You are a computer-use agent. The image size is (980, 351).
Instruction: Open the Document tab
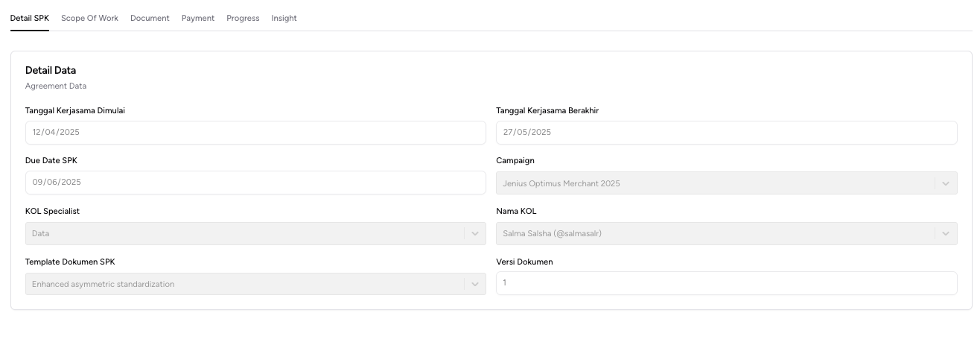point(150,19)
